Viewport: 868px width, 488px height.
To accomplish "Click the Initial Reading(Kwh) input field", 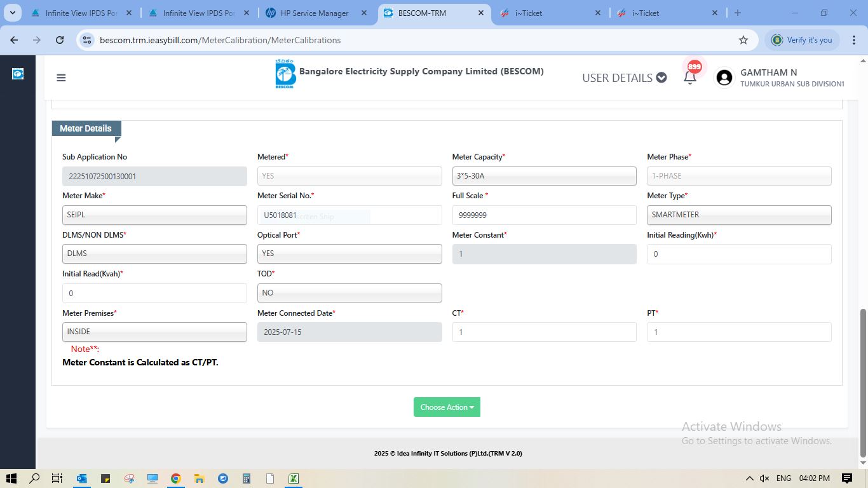I will (738, 254).
